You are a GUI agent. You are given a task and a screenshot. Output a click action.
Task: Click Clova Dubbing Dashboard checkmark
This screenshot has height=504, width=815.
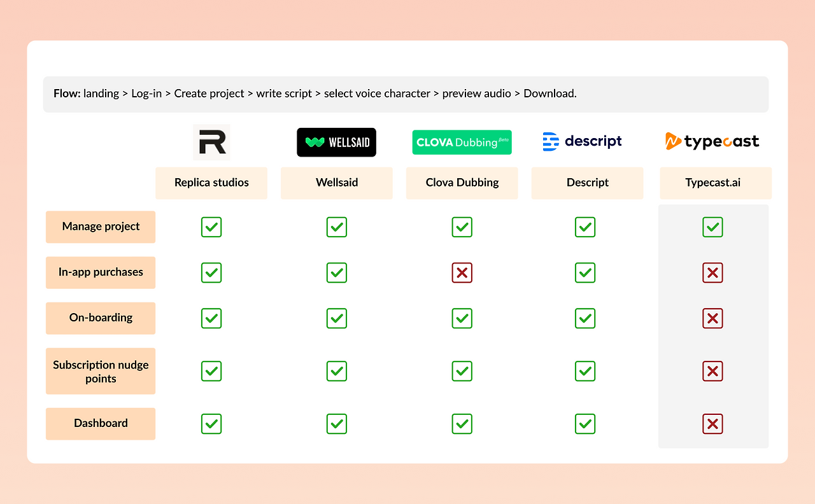(462, 424)
